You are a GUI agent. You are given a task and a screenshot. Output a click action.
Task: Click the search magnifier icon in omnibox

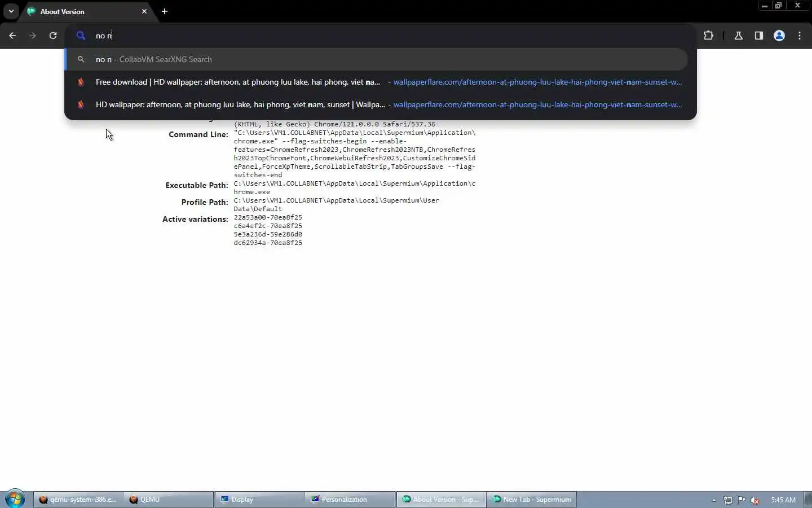(81, 36)
